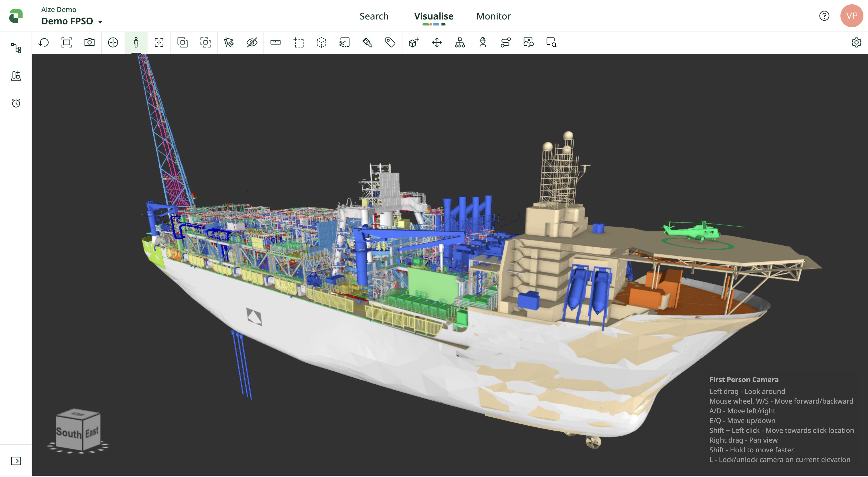Open help via question mark button
Viewport: 868px width, 477px height.
(824, 16)
